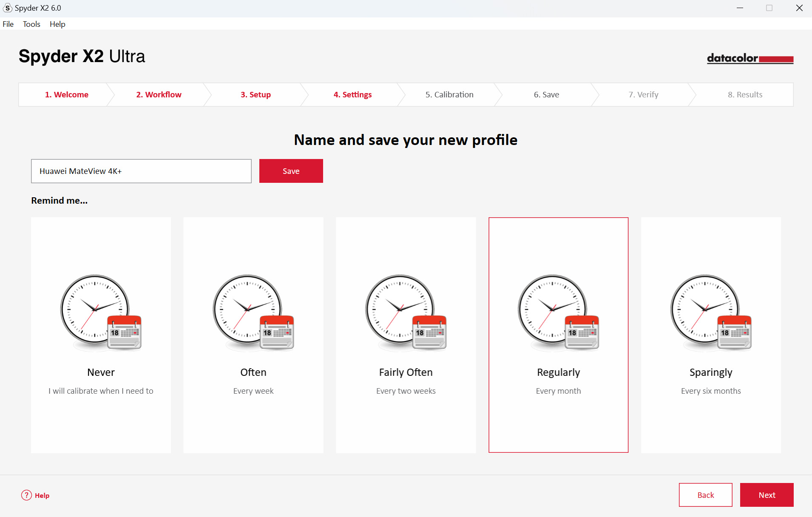Select the Sparingly reminder label
This screenshot has width=812, height=517.
click(x=711, y=372)
